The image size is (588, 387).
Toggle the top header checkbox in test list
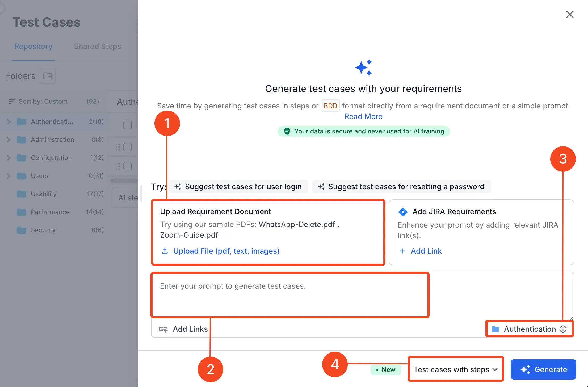[x=128, y=125]
